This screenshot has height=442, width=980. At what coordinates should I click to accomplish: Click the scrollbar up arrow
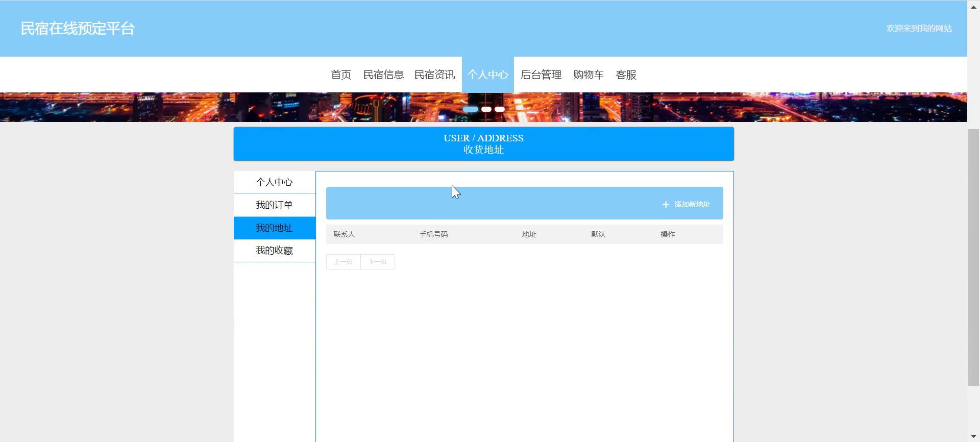(x=973, y=7)
